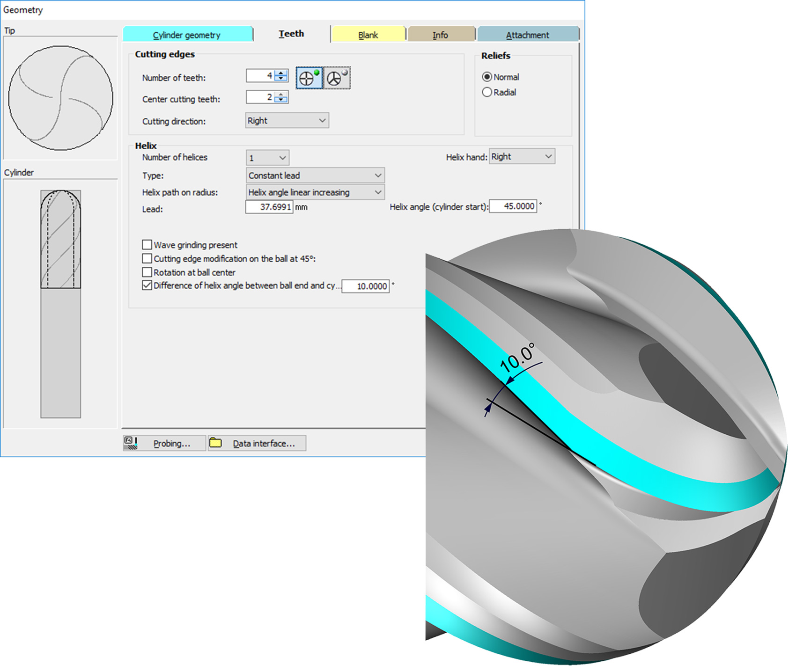
Task: Tick Cutting edge modification on the ball
Action: coord(147,259)
